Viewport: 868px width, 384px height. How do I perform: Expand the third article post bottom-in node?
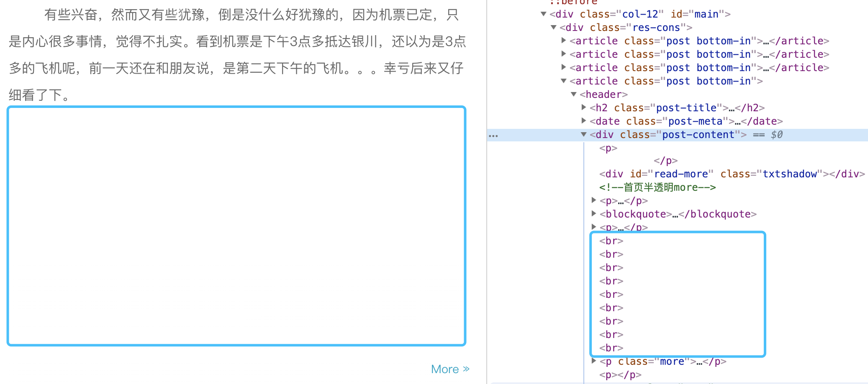[x=564, y=67]
